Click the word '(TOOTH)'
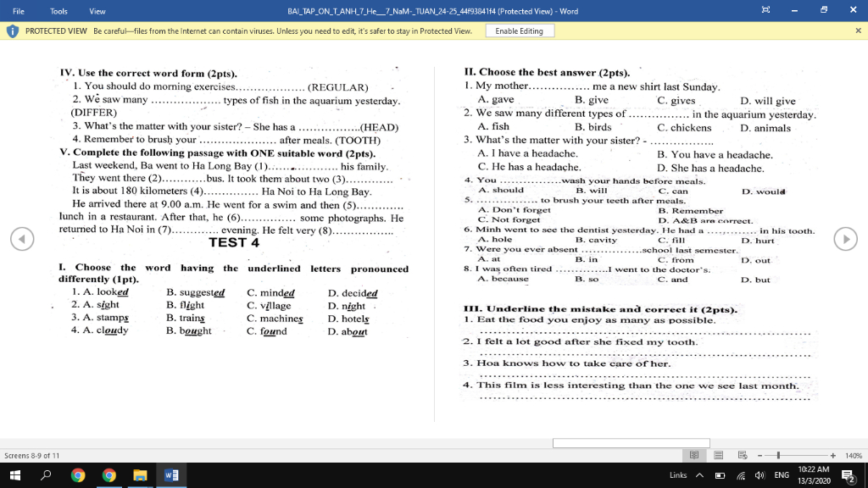Screen dimensions: 868x488 (x=358, y=140)
